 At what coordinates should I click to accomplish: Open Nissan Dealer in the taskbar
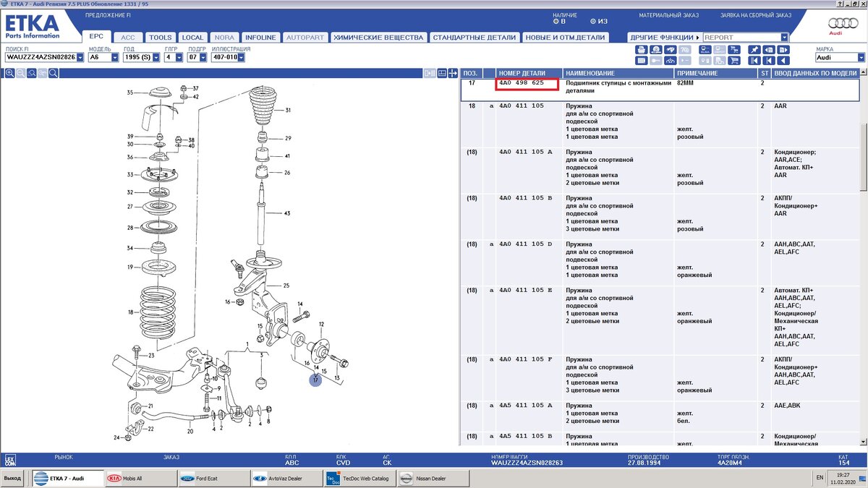435,478
